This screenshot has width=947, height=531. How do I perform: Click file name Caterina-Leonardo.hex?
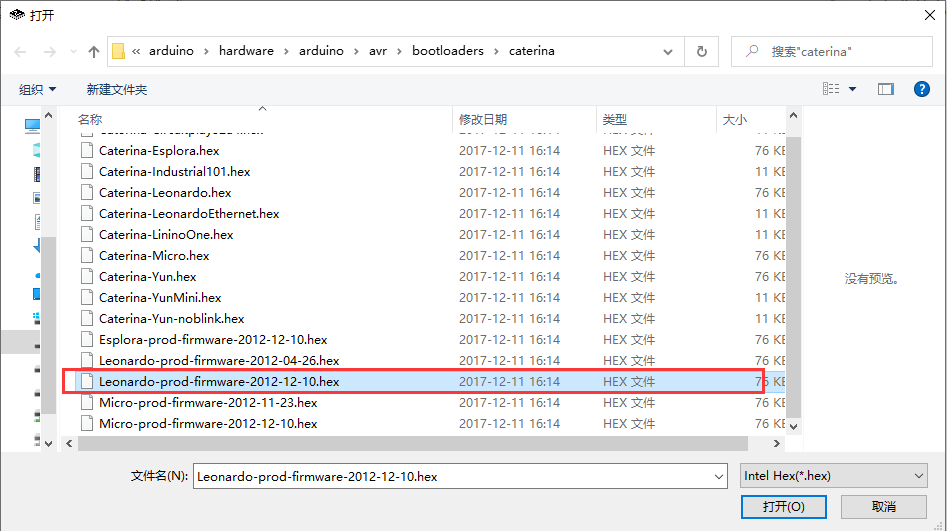point(165,193)
